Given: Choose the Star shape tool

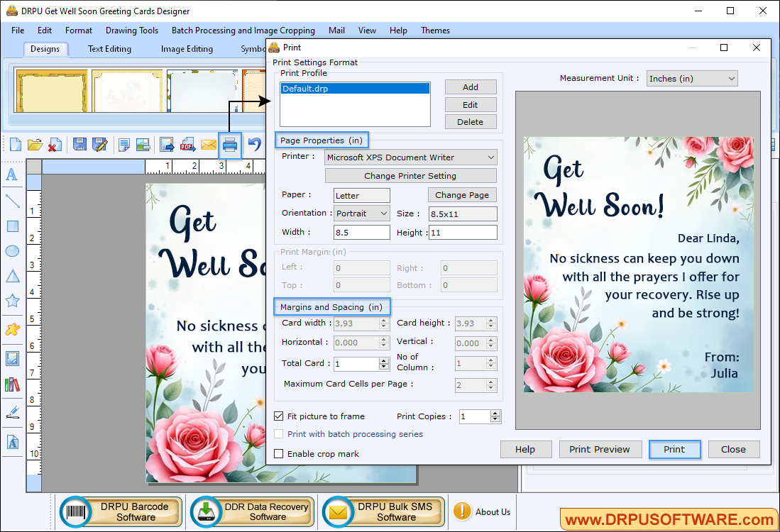Looking at the screenshot, I should click(x=11, y=300).
